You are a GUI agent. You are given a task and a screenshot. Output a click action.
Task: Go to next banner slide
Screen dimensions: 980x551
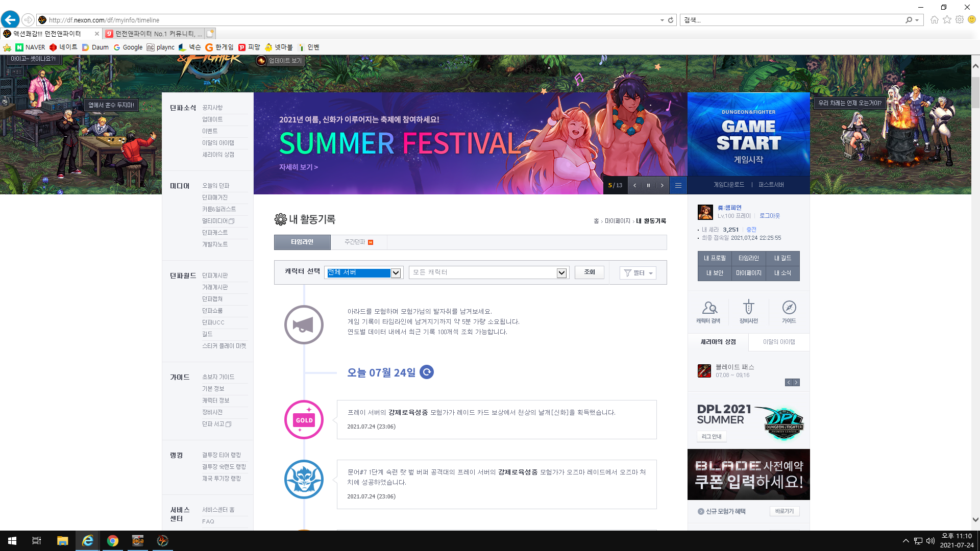tap(662, 185)
